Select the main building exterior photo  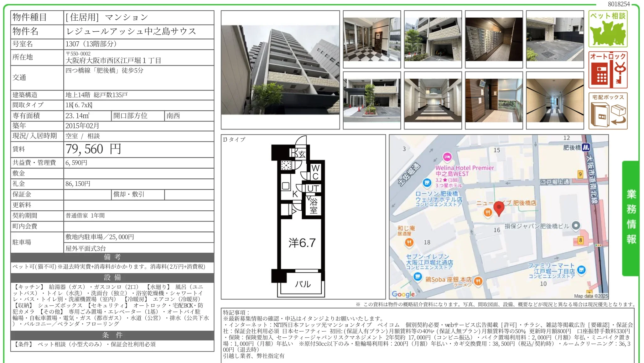point(280,70)
